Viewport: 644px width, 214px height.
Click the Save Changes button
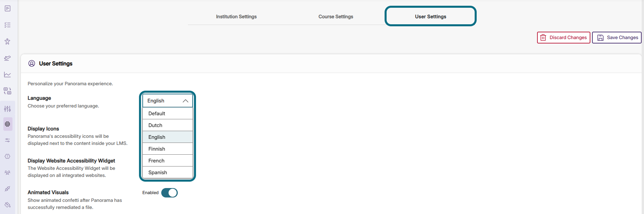pyautogui.click(x=617, y=37)
